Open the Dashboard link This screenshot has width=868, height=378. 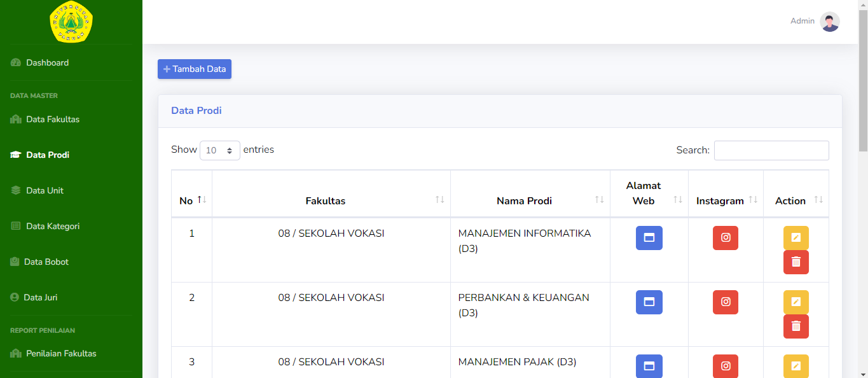47,62
